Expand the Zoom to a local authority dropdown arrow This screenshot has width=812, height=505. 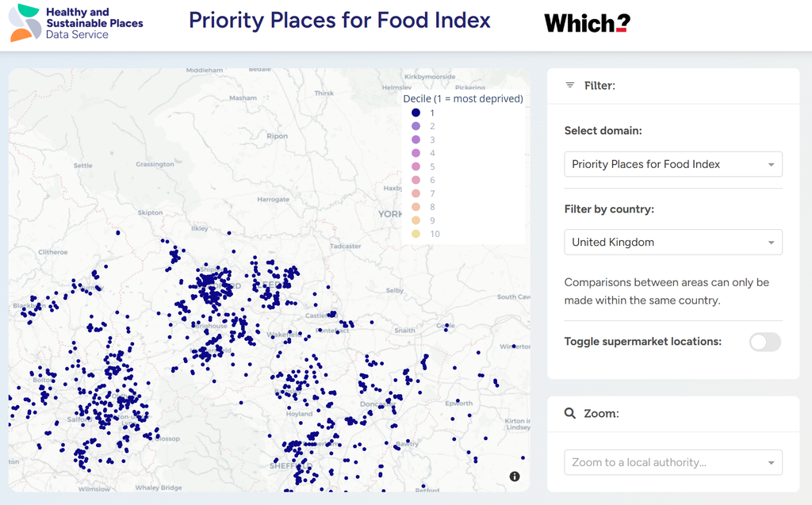click(x=771, y=462)
